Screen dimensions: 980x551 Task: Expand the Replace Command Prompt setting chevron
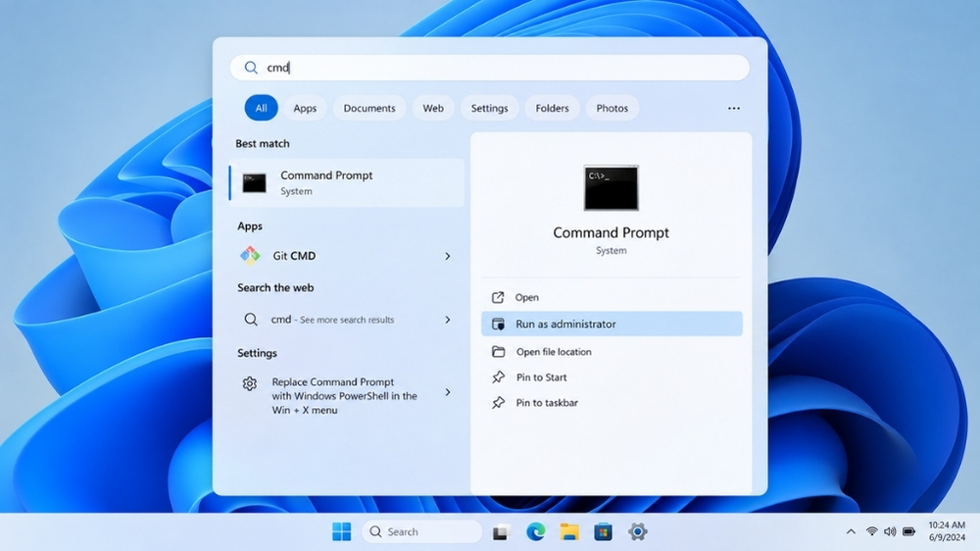[448, 392]
